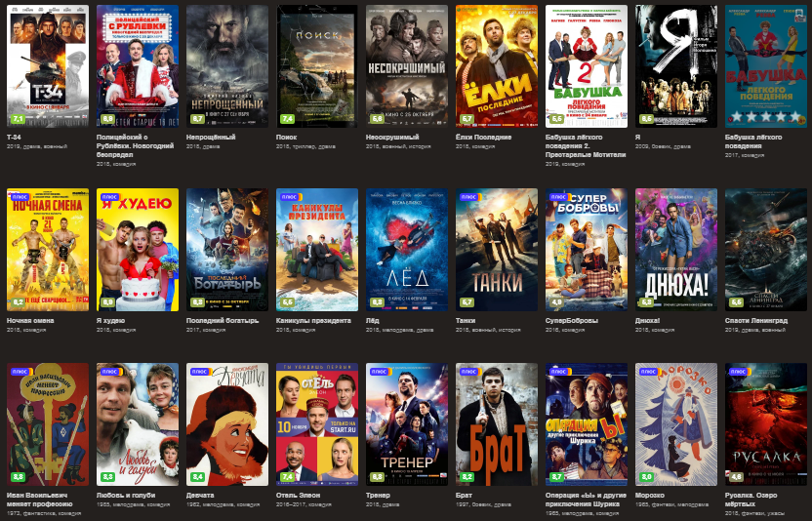Click the Плюс badge on Ночная смена poster
Screen dimensions: 812x521
pos(20,197)
